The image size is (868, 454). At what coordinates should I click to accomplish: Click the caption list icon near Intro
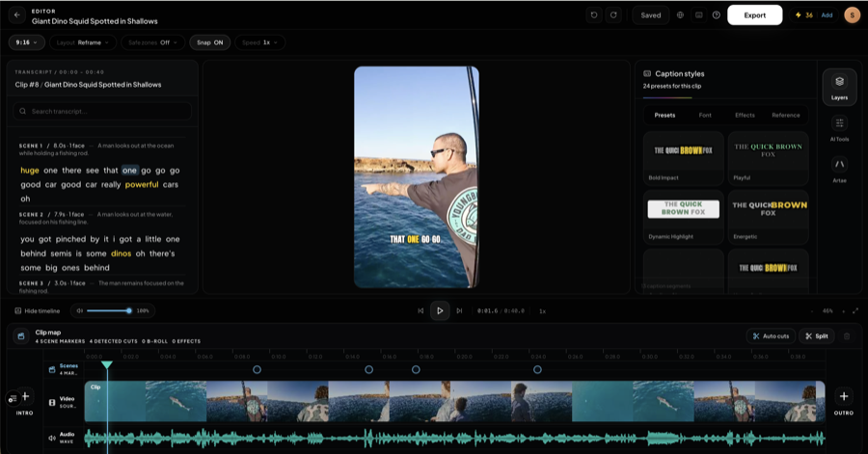12,399
